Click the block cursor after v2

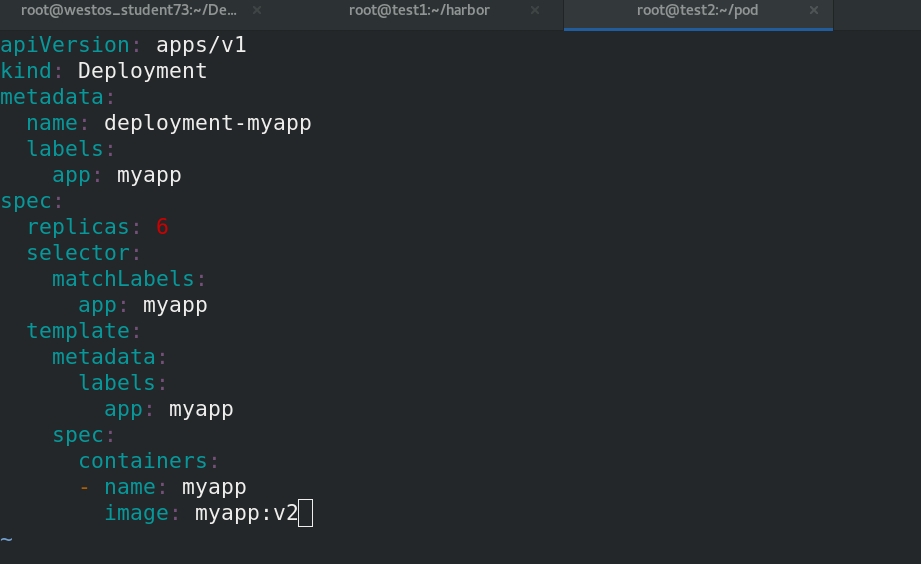pyautogui.click(x=305, y=513)
